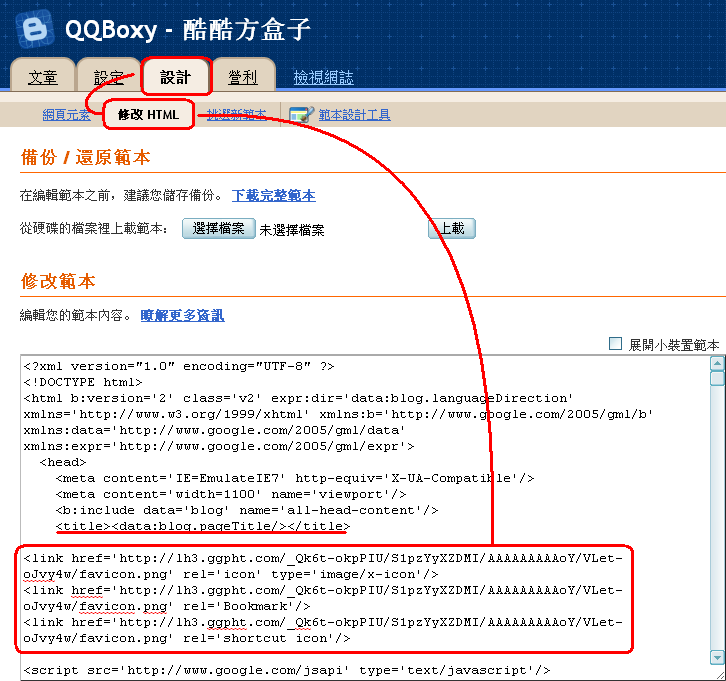Viewport: 726px width, 681px height.
Task: Open the 文章 tab
Action: 43,77
